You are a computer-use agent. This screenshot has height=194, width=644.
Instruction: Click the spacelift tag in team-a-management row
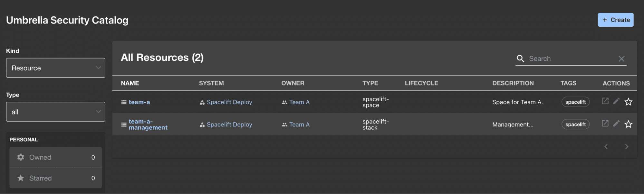[575, 125]
